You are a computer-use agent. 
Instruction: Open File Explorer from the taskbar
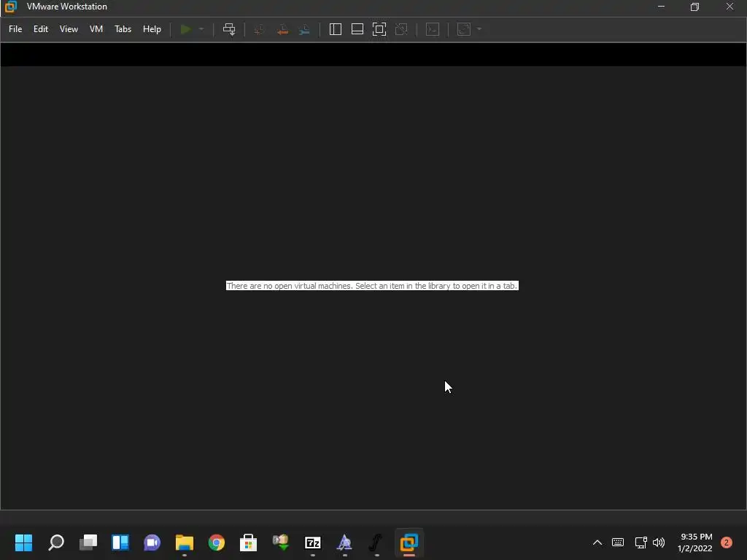[x=185, y=542]
